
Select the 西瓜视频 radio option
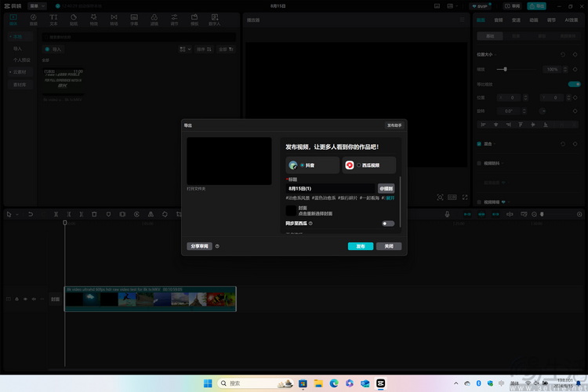pyautogui.click(x=359, y=165)
